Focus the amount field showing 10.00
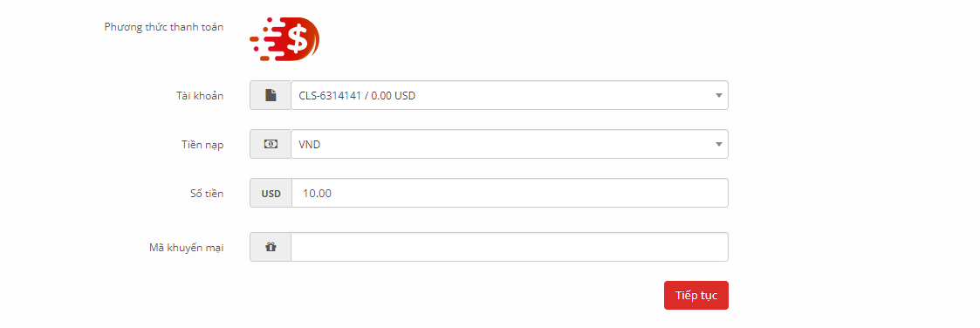This screenshot has height=328, width=980. pyautogui.click(x=510, y=193)
